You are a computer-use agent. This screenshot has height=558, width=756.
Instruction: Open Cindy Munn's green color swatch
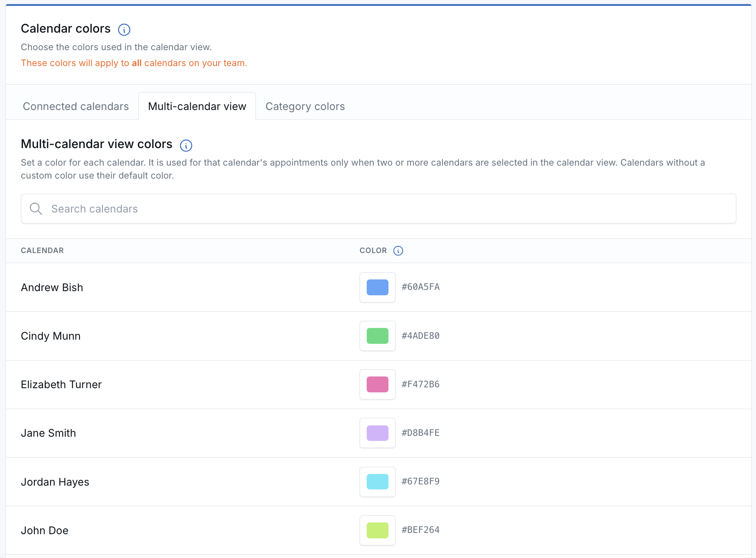tap(378, 336)
